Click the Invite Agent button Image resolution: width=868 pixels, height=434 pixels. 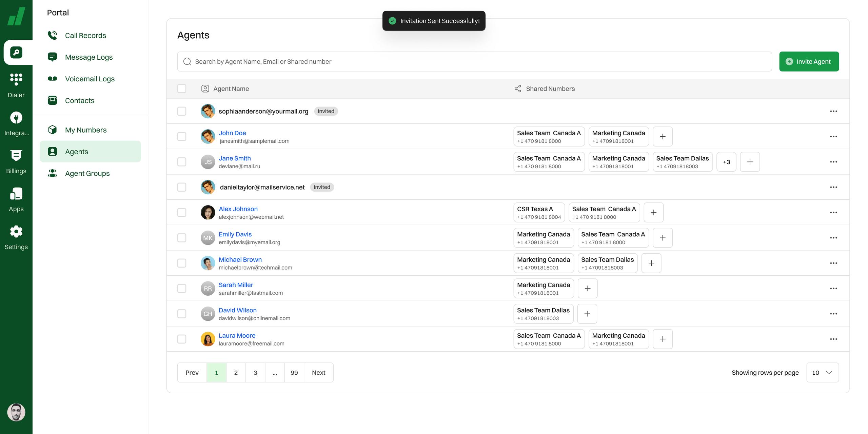[809, 61]
